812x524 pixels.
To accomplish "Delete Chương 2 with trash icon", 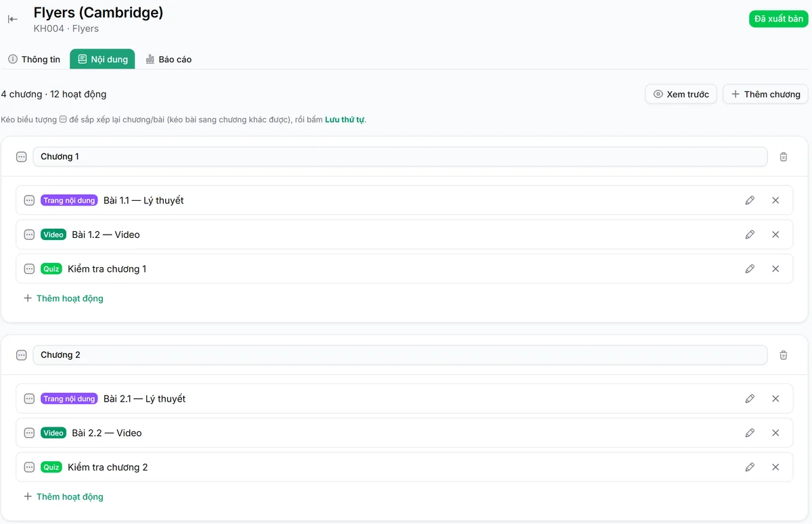I will (x=784, y=355).
